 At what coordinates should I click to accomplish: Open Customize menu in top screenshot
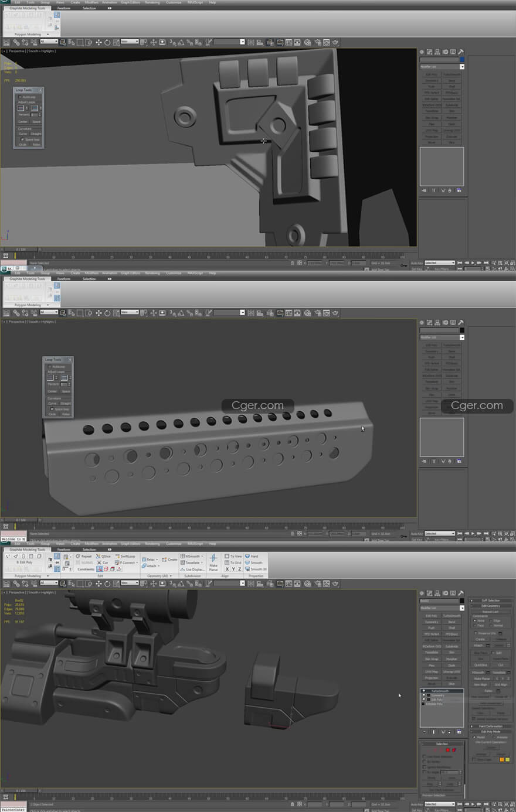point(174,2)
